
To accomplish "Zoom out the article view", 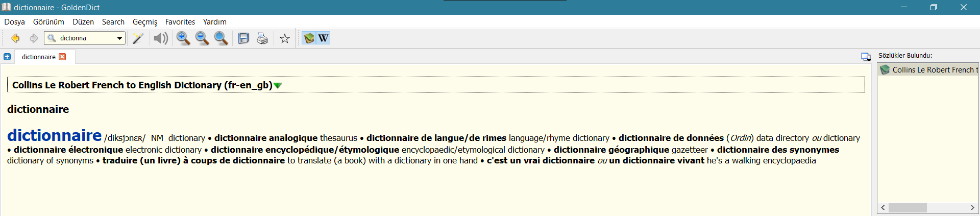I will pos(202,38).
